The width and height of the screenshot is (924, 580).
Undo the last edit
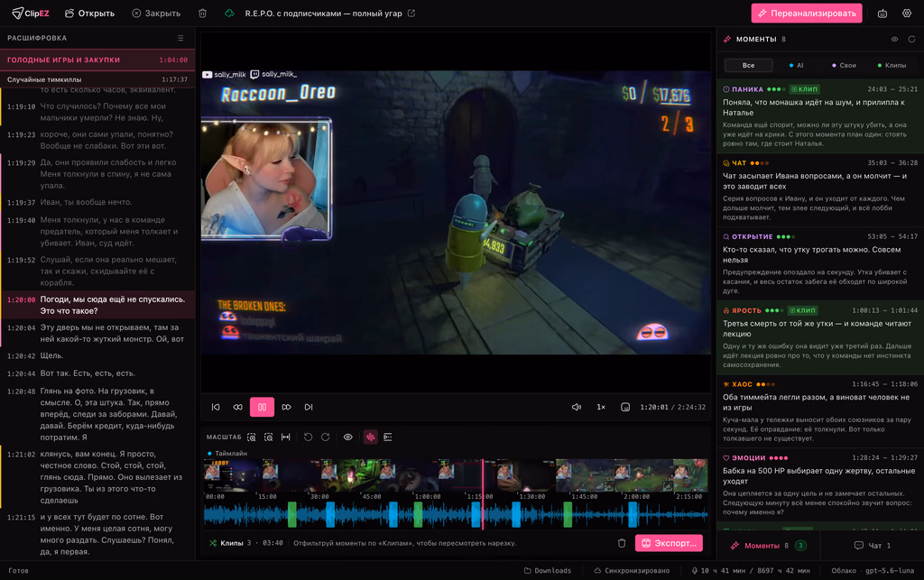(x=309, y=437)
